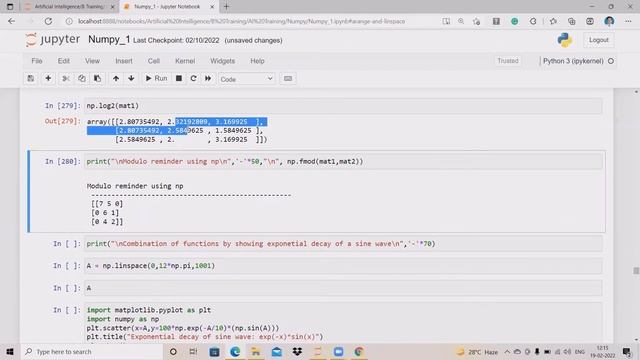
Task: Click the Combination of functions print cell
Action: (343, 244)
